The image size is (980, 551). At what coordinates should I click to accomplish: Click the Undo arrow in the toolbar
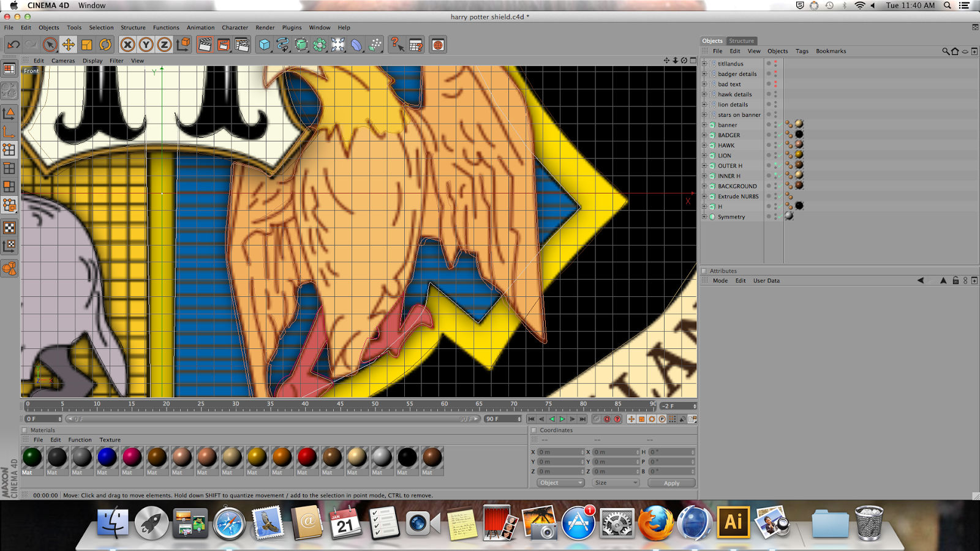pos(13,45)
